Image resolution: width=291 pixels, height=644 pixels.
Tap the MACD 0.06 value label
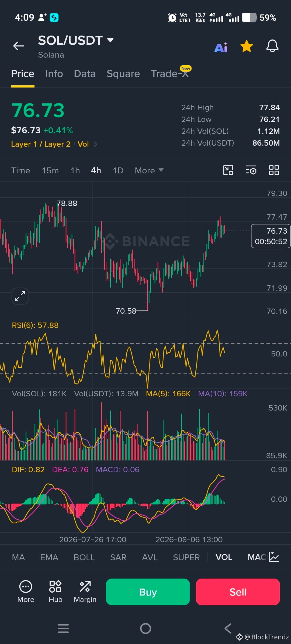click(x=117, y=470)
